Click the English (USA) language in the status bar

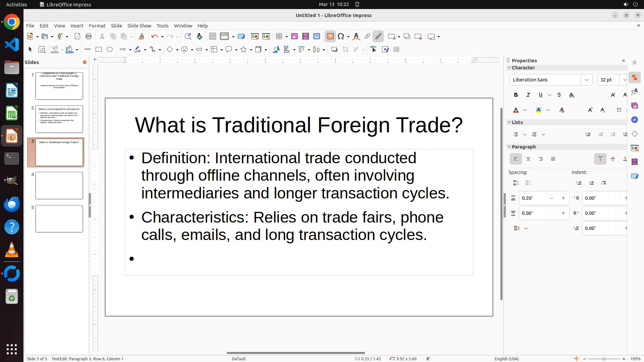click(506, 359)
